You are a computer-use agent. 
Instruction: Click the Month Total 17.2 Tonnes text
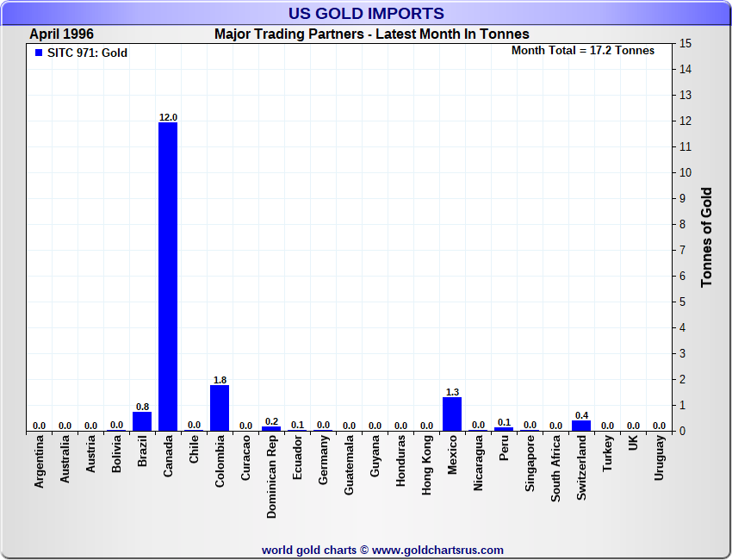tap(583, 51)
